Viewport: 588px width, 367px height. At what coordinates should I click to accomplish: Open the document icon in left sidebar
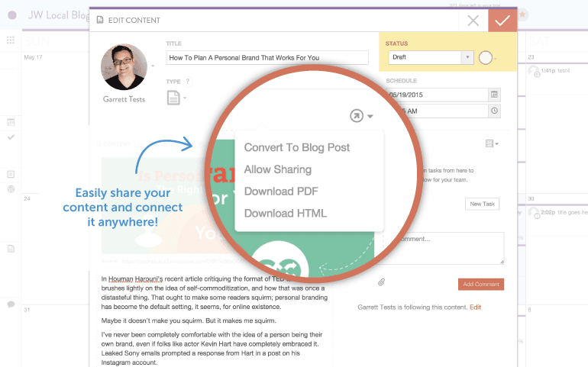tap(11, 249)
